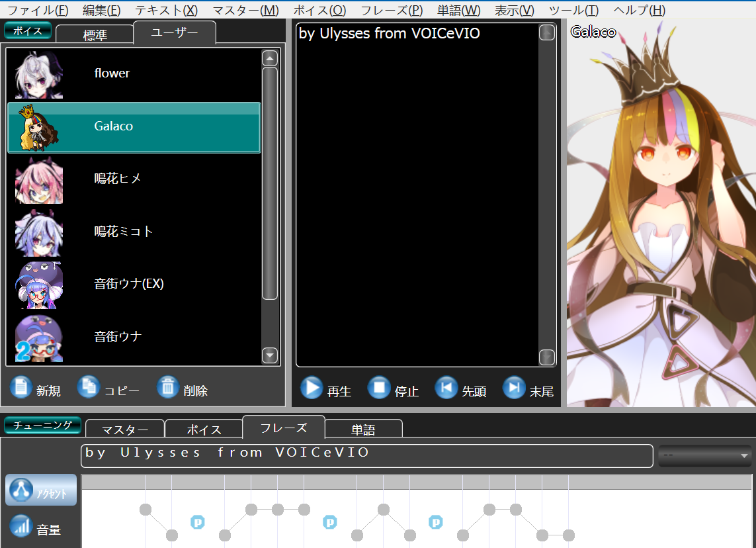Click the voice list scrollbar thumb

tap(269, 183)
